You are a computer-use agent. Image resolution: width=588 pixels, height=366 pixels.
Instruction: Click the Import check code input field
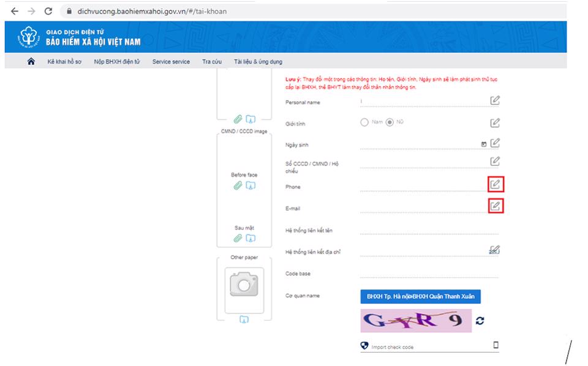pyautogui.click(x=431, y=347)
